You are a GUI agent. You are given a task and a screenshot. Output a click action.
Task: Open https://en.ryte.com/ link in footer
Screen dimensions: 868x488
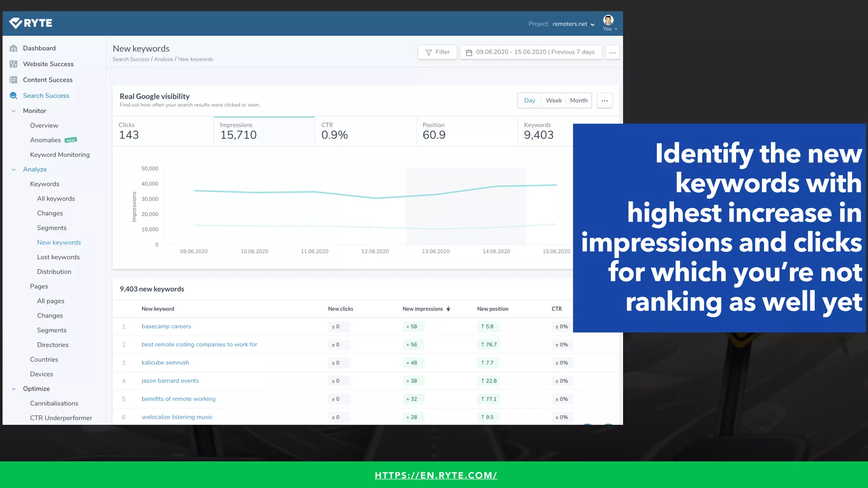(x=436, y=475)
